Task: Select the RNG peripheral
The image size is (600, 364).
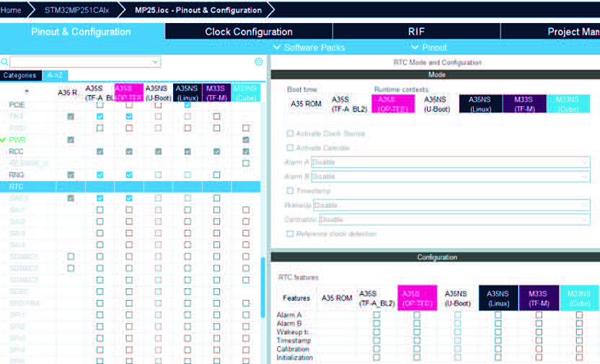Action: (17, 174)
